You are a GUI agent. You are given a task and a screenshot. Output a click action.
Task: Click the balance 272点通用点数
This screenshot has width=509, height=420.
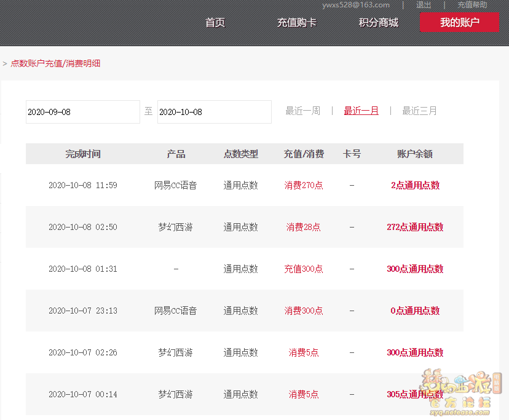coord(415,227)
